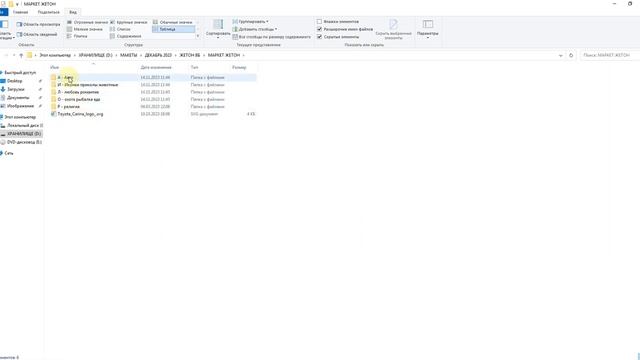Toggle Расширения имен файлов checkbox
The image size is (640, 360).
click(320, 29)
